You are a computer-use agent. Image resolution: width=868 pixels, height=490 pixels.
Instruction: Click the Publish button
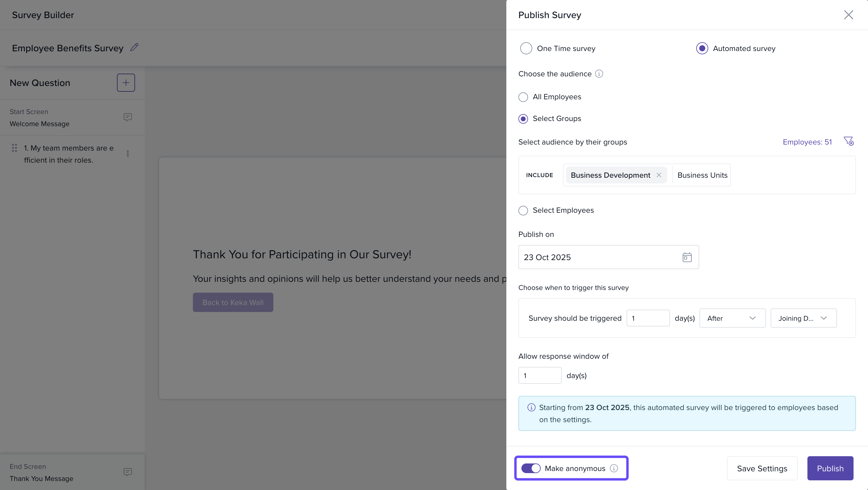830,468
